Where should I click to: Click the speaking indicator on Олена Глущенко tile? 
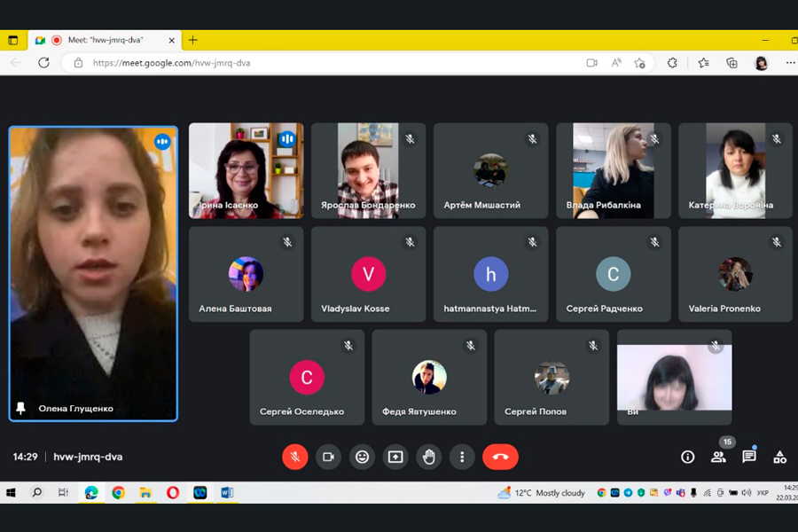[x=162, y=142]
